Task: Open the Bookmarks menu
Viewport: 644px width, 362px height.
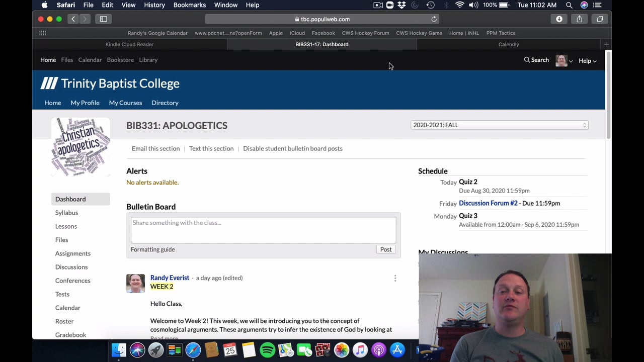Action: coord(189,5)
